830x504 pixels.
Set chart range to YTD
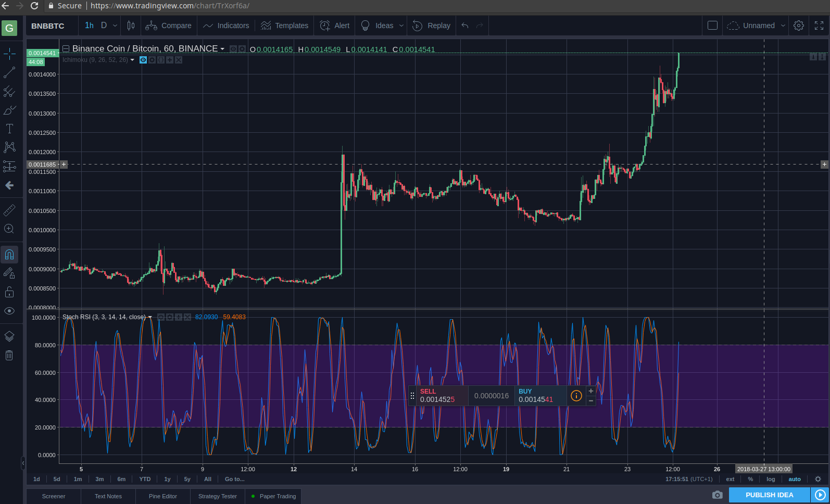pyautogui.click(x=145, y=479)
